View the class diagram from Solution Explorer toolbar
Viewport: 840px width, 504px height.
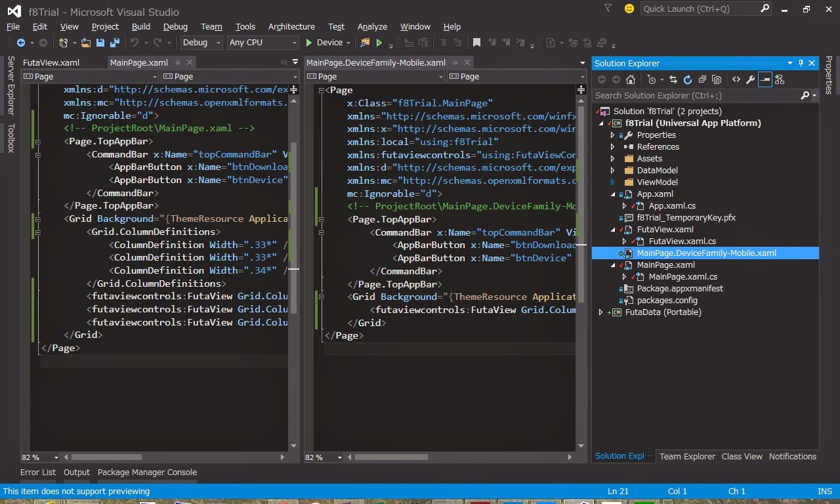780,79
